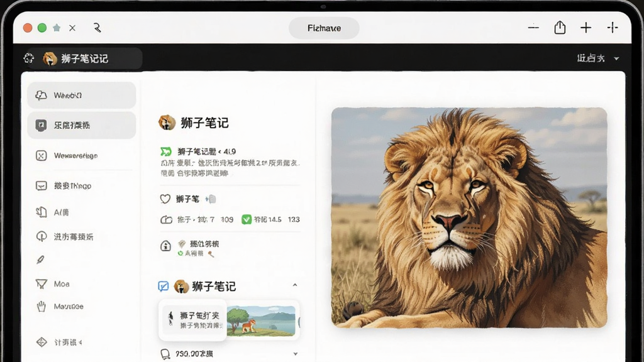This screenshot has width=644, height=362.
Task: Click the small gray icon right of 狮子笔
Action: [211, 199]
